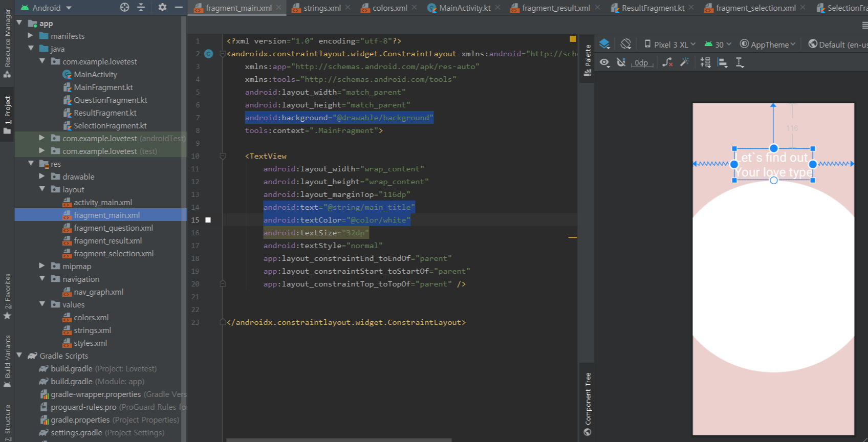
Task: Collapse all project tree nodes icon
Action: [x=141, y=7]
